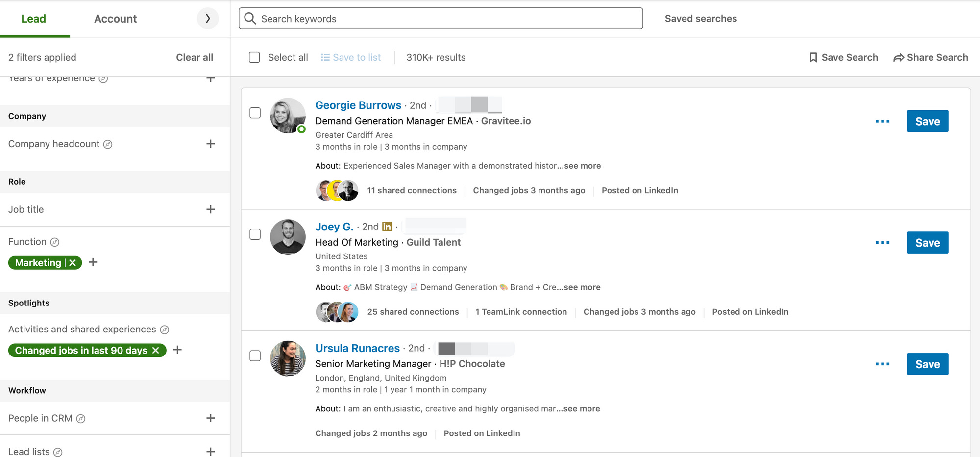The height and width of the screenshot is (457, 980).
Task: Select the Joey G. result checkbox
Action: 255,234
